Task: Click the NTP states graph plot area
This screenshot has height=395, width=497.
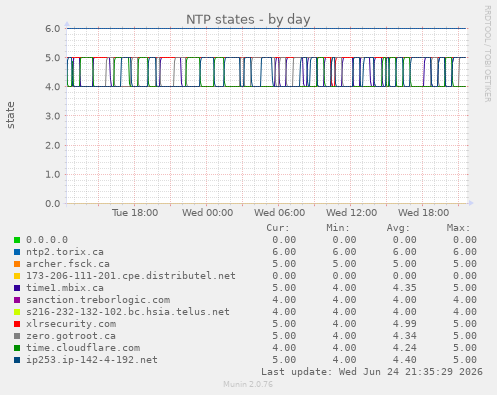Action: coord(267,116)
